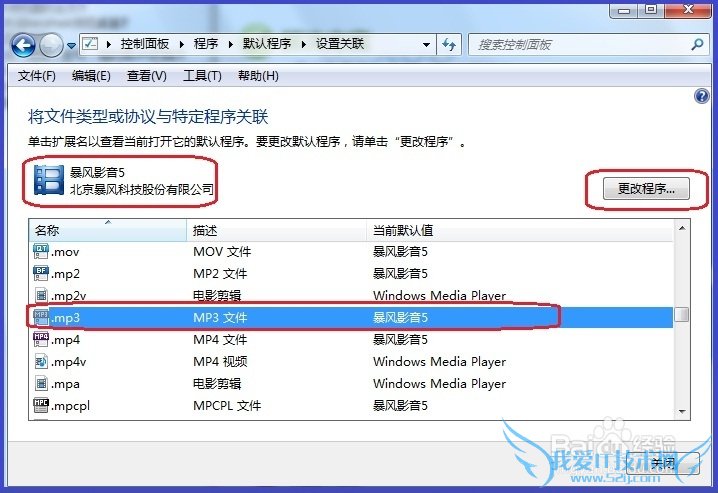This screenshot has height=493, width=718.
Task: Click the control panel address bar icon
Action: tap(90, 44)
